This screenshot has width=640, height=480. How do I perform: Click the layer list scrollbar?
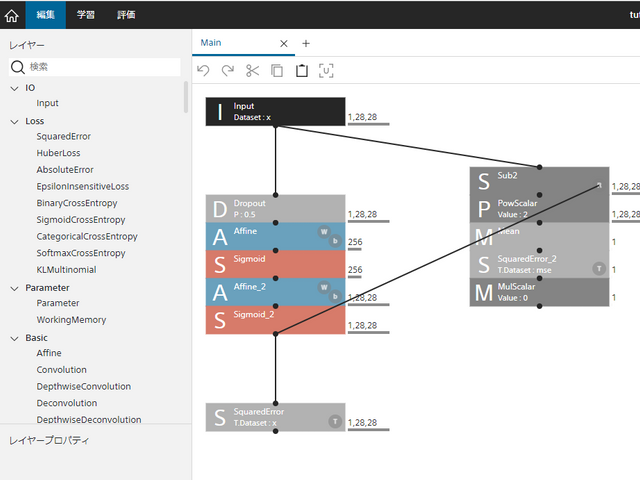186,97
